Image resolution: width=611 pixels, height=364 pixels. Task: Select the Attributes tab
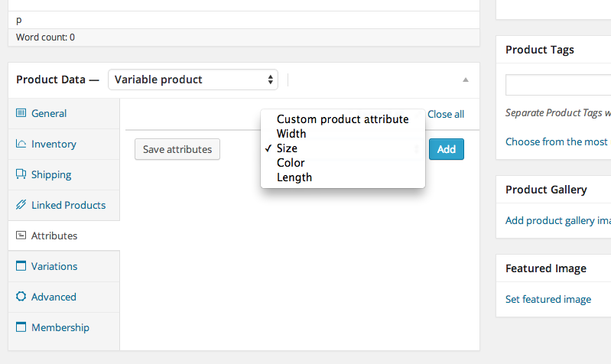click(x=64, y=236)
